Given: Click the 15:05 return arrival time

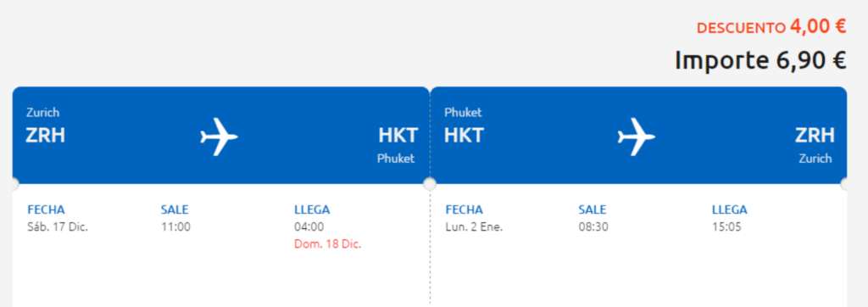Looking at the screenshot, I should (726, 227).
